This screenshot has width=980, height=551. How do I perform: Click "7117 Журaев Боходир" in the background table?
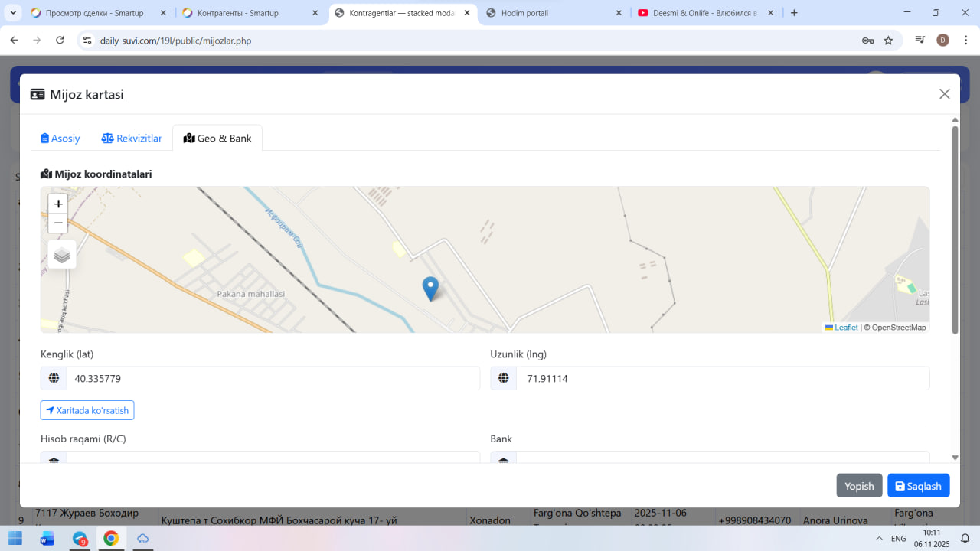tap(87, 512)
